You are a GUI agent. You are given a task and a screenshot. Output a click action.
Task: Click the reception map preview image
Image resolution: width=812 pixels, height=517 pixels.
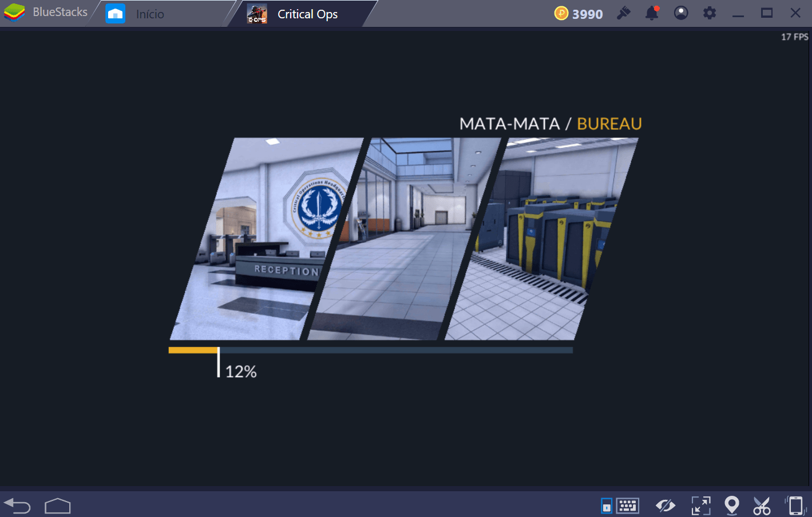pos(267,239)
